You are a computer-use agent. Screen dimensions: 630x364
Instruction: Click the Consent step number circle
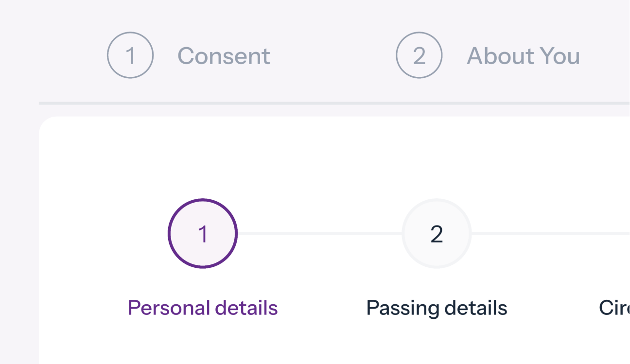pos(130,55)
